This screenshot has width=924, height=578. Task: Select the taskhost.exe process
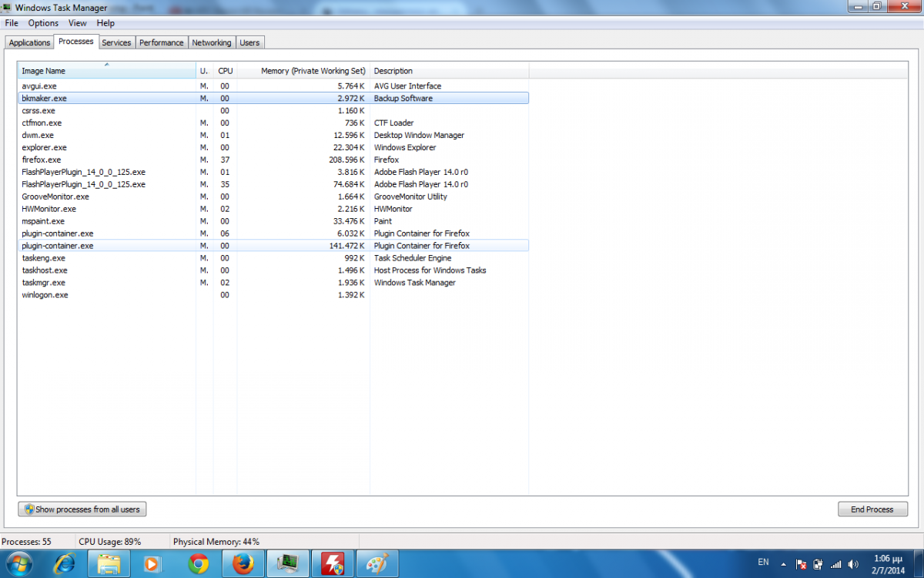pyautogui.click(x=273, y=271)
